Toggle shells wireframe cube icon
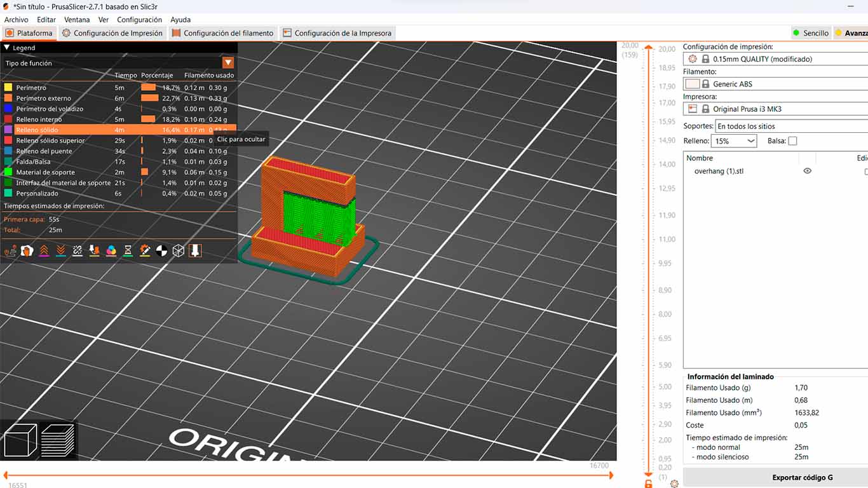 pyautogui.click(x=179, y=250)
